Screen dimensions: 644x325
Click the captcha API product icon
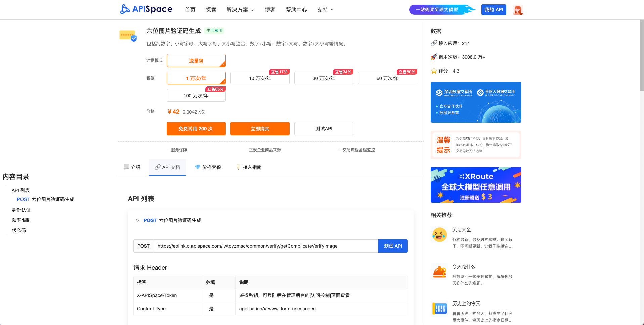[x=128, y=36]
